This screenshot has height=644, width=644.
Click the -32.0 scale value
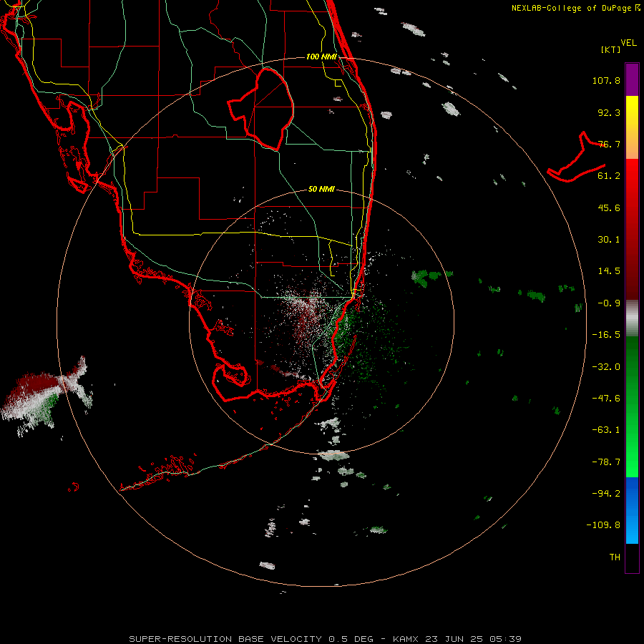pyautogui.click(x=606, y=367)
